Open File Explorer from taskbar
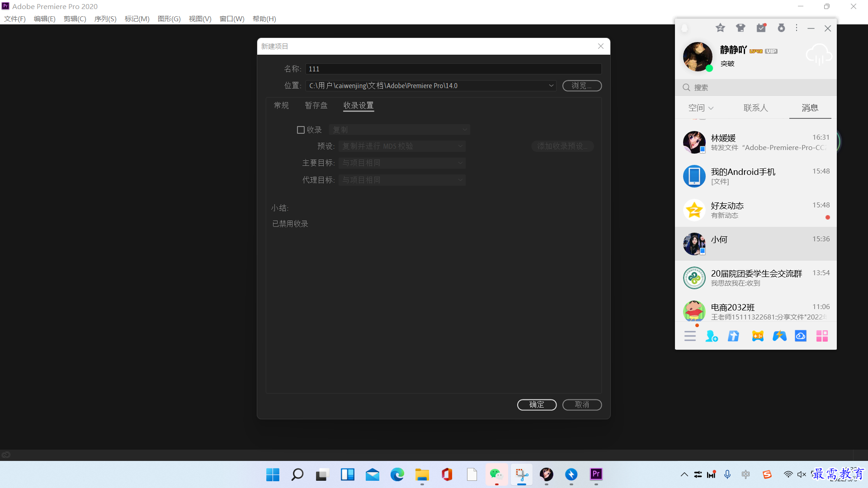Viewport: 868px width, 488px height. click(422, 475)
